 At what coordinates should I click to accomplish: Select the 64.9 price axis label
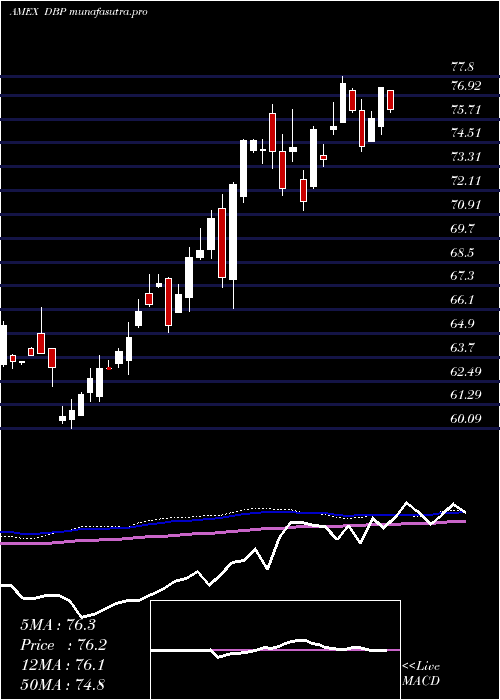pos(463,324)
